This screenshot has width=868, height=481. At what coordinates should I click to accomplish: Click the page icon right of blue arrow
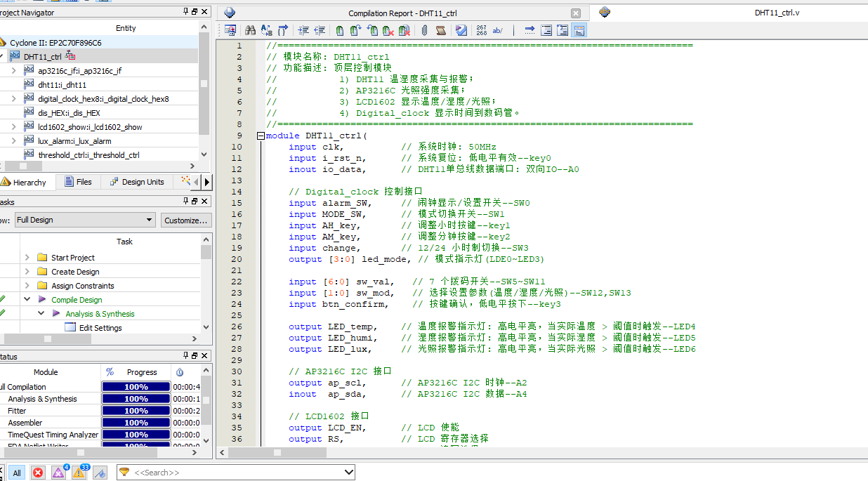tap(546, 30)
